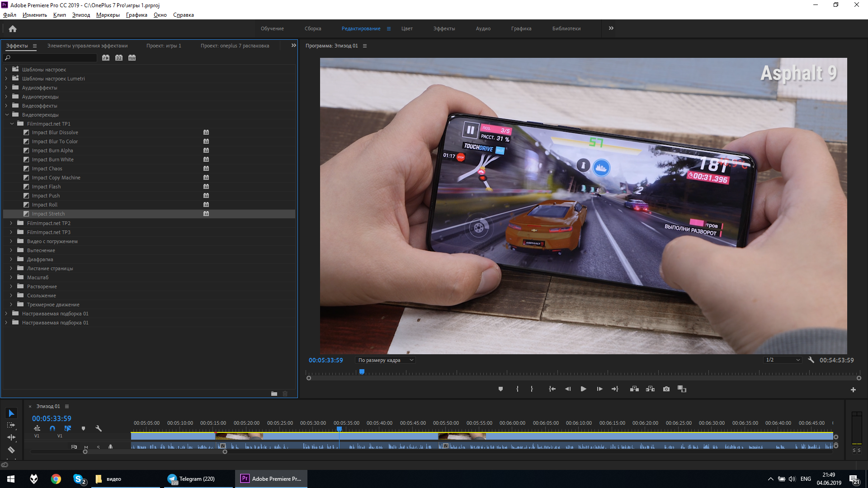Open Program monitor settings wrench
The width and height of the screenshot is (868, 488).
[811, 360]
